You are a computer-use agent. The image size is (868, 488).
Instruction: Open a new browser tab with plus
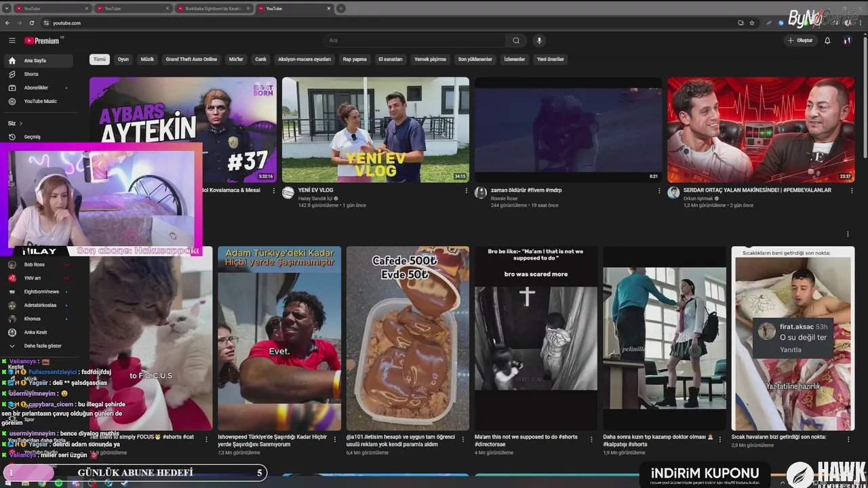tap(341, 8)
